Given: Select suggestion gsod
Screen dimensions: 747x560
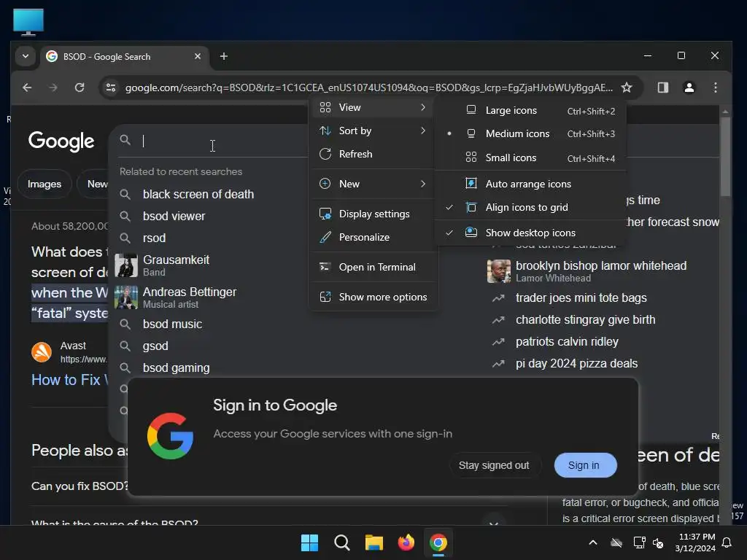Looking at the screenshot, I should pyautogui.click(x=155, y=346).
